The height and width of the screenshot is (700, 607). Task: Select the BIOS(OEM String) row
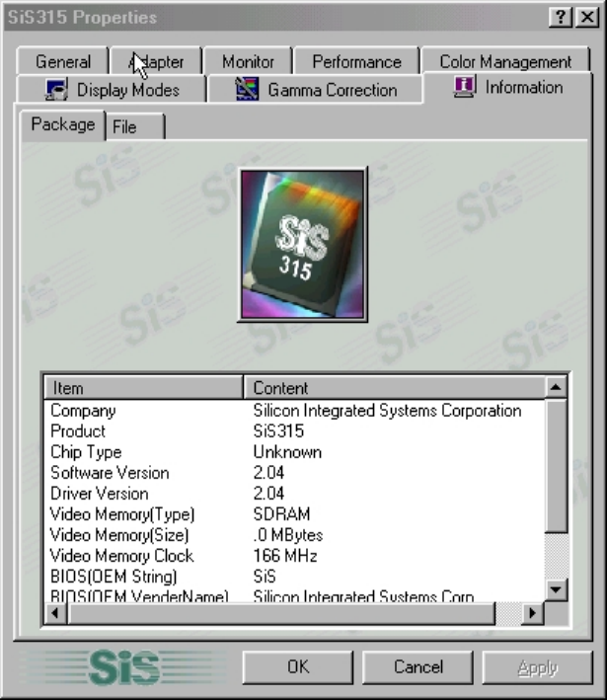point(294,577)
